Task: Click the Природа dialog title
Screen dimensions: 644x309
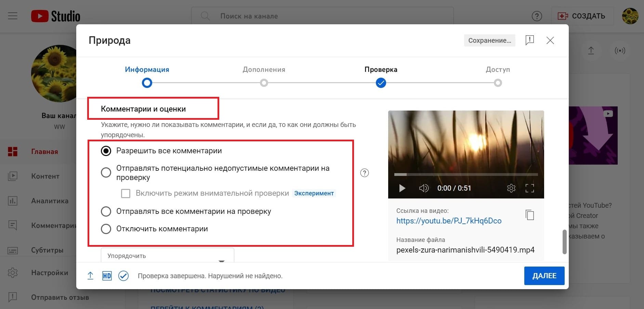Action: 109,40
